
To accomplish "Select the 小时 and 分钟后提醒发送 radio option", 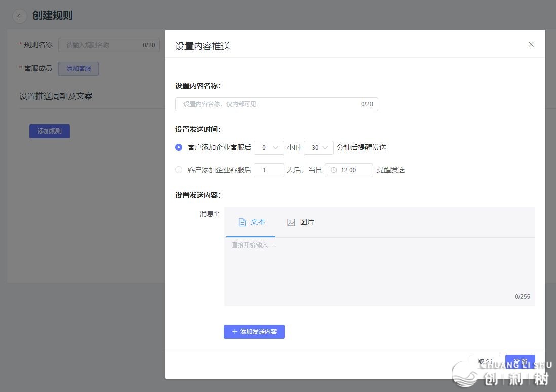I will pyautogui.click(x=179, y=147).
